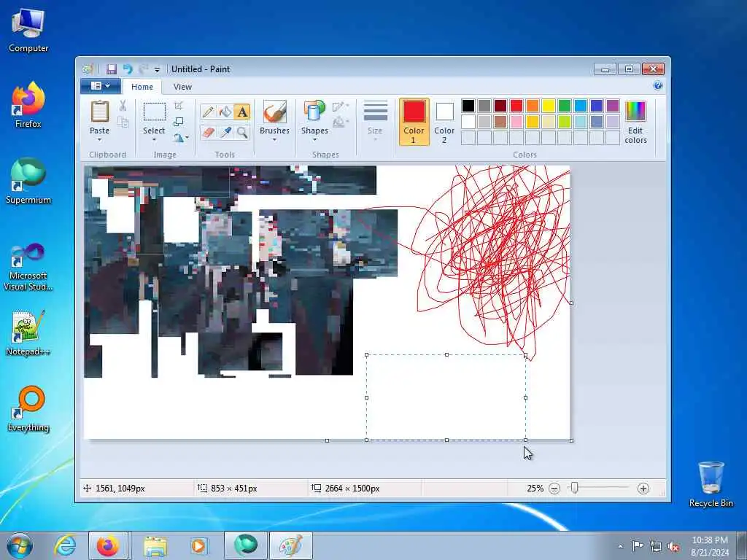The height and width of the screenshot is (560, 747).
Task: Select the Eraser tool
Action: click(x=208, y=132)
